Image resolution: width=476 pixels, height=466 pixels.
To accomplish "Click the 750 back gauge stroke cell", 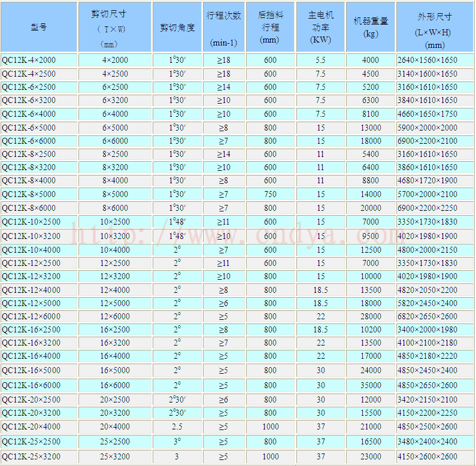I will coord(270,195).
